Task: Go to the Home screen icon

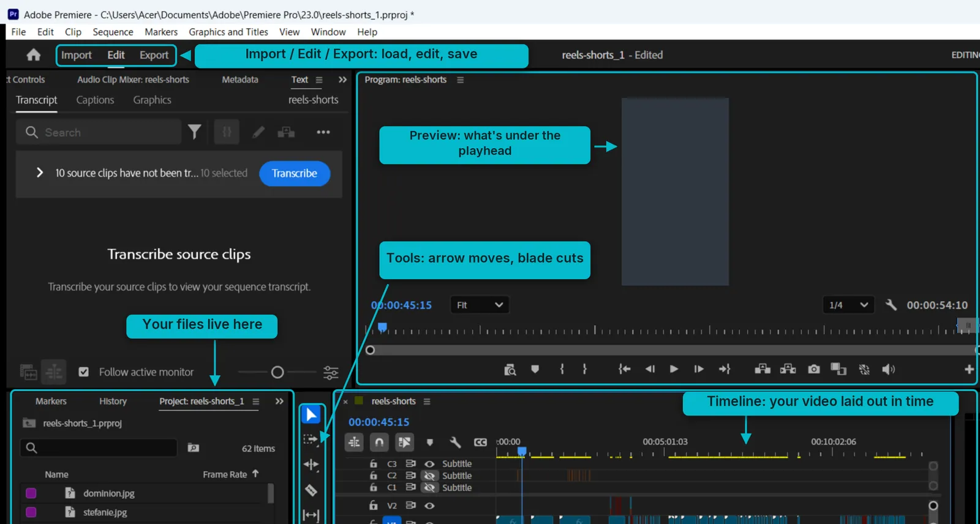Action: [x=34, y=55]
